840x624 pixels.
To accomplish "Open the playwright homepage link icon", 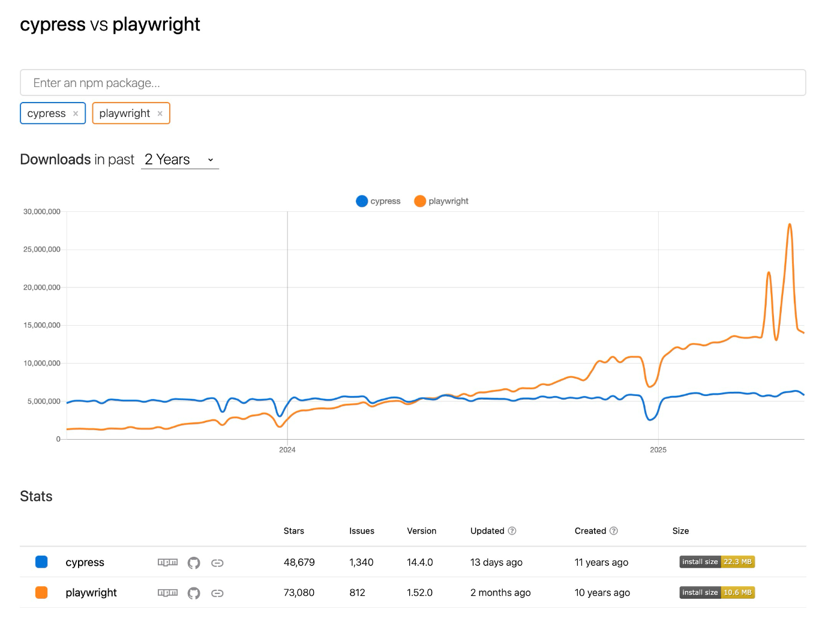I will (x=217, y=593).
